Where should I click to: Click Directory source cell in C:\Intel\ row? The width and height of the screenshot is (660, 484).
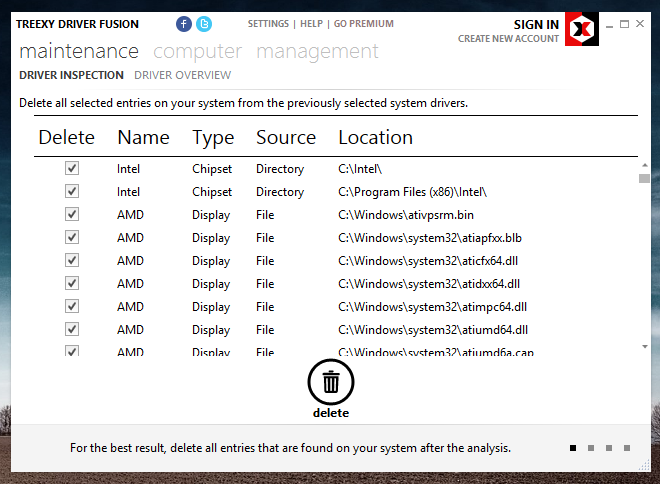tap(280, 169)
